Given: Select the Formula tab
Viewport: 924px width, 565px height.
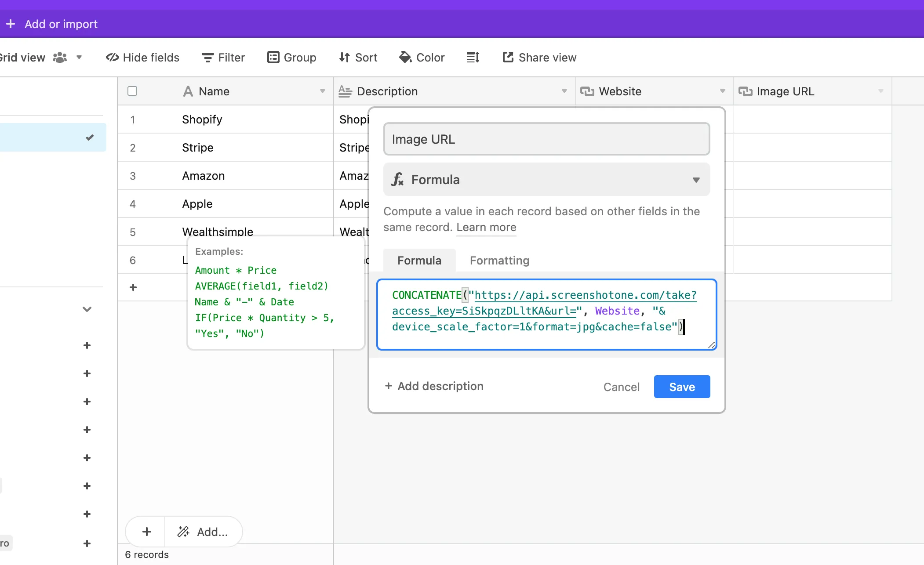Looking at the screenshot, I should click(420, 261).
